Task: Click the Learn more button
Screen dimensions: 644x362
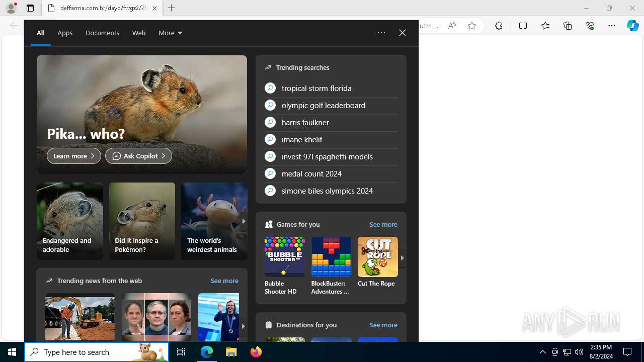Action: [74, 156]
